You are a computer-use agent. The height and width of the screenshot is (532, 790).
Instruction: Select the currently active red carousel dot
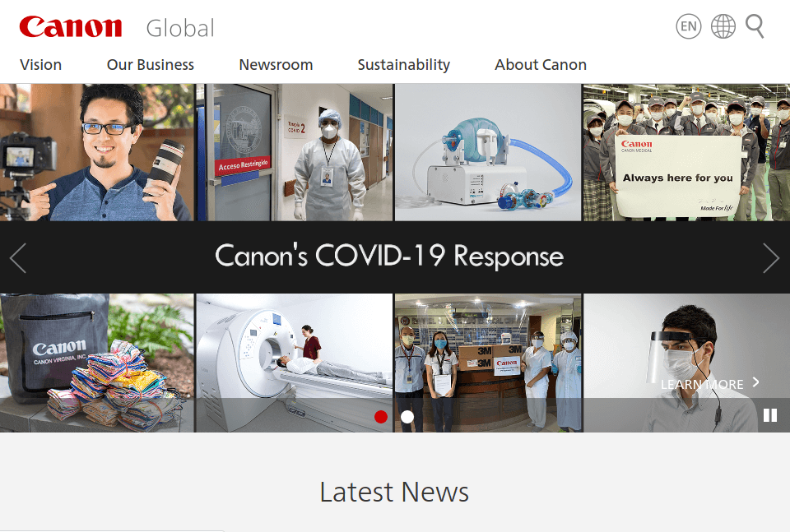[381, 417]
